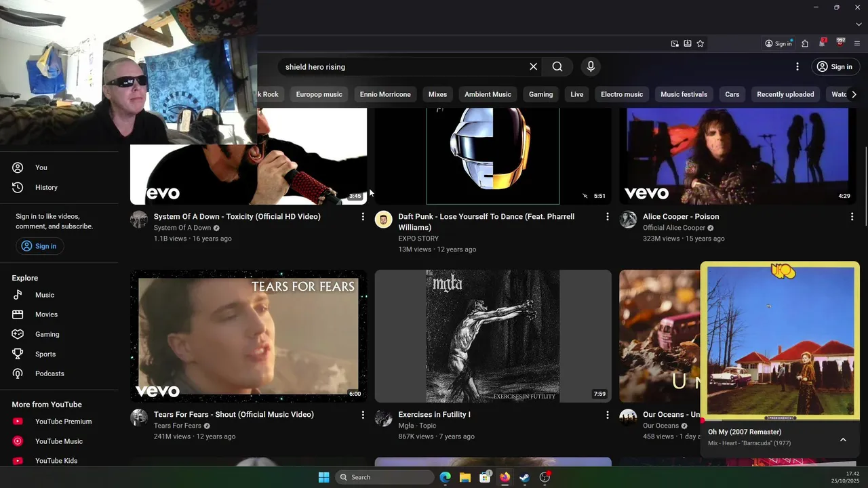This screenshot has height=488, width=868.
Task: Open System Of A Down Toxicity video title
Action: [x=237, y=217]
